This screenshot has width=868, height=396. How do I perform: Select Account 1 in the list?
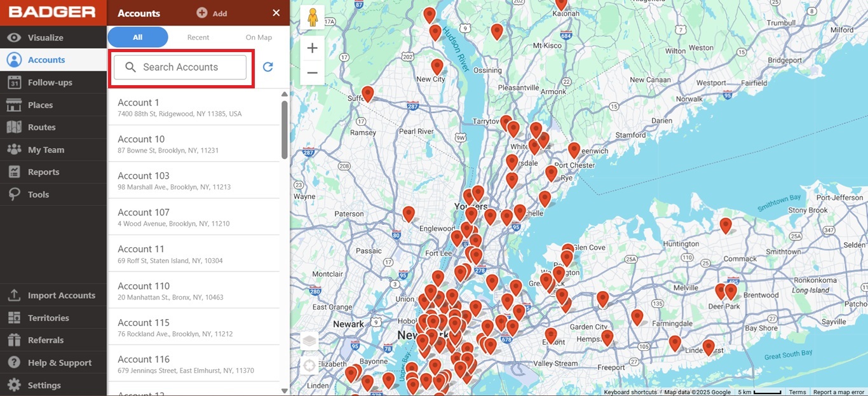pos(194,107)
